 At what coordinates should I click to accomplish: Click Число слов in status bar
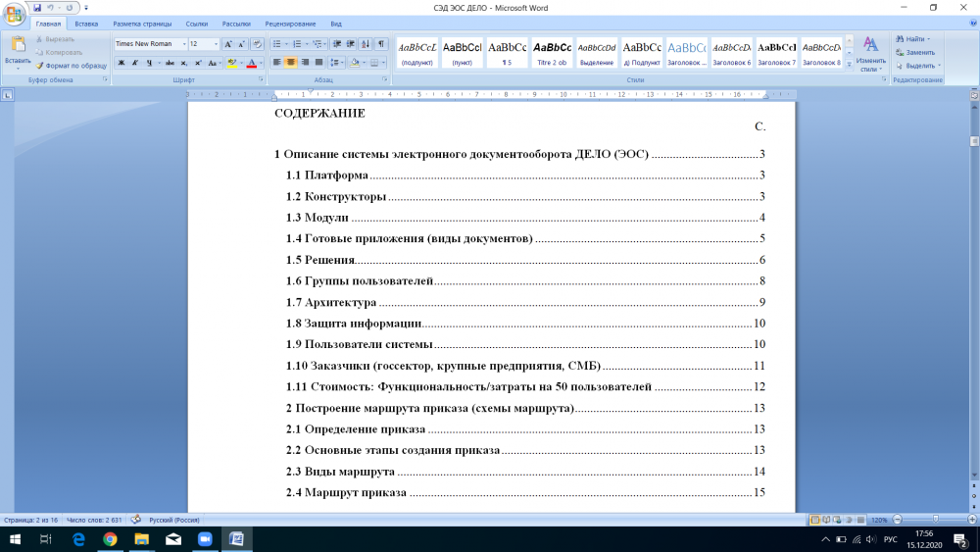point(94,520)
